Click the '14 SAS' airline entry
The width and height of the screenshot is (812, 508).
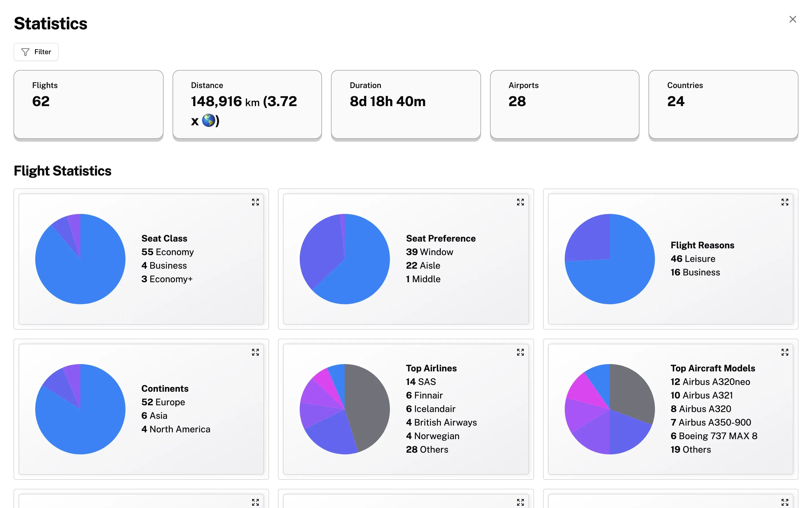tap(421, 382)
